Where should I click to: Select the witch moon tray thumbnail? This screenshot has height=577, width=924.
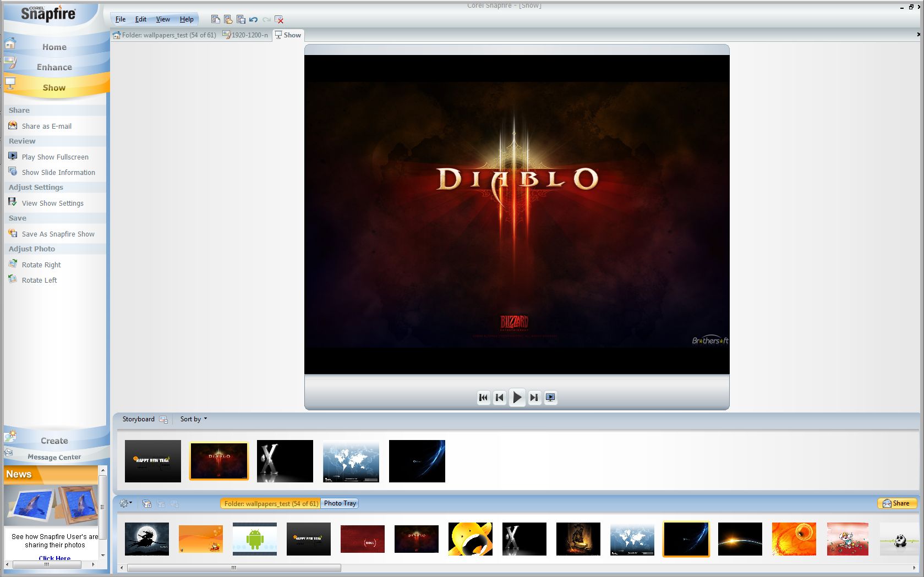[147, 539]
